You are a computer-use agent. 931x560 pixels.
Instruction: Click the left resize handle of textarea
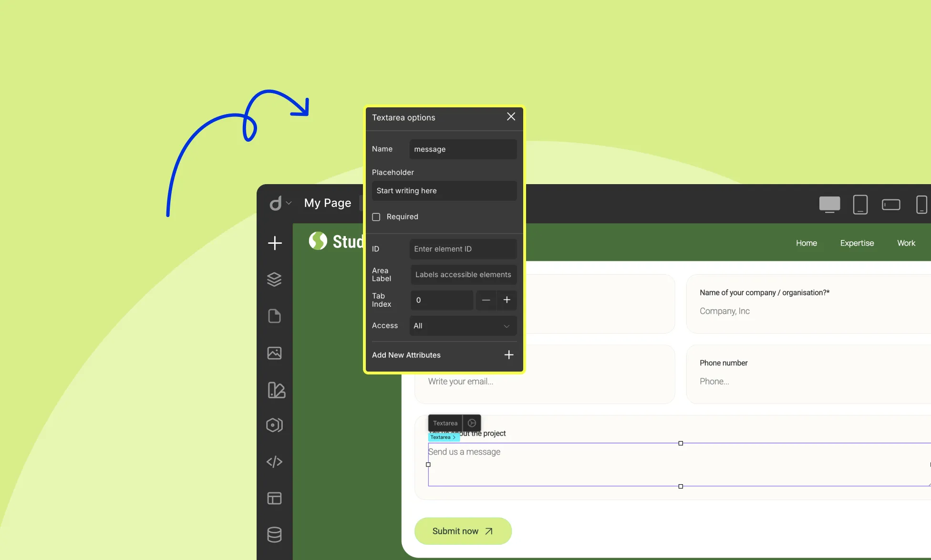(x=428, y=464)
